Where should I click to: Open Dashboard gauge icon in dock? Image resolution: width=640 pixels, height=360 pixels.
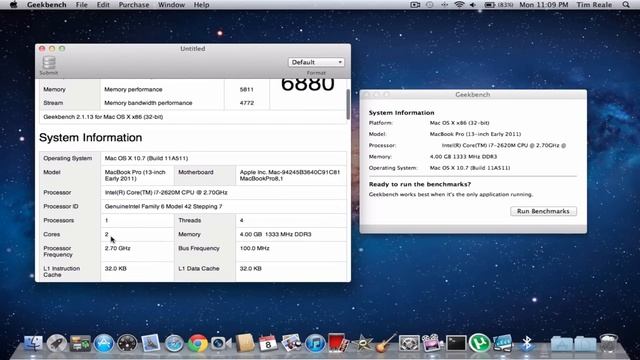pyautogui.click(x=127, y=343)
